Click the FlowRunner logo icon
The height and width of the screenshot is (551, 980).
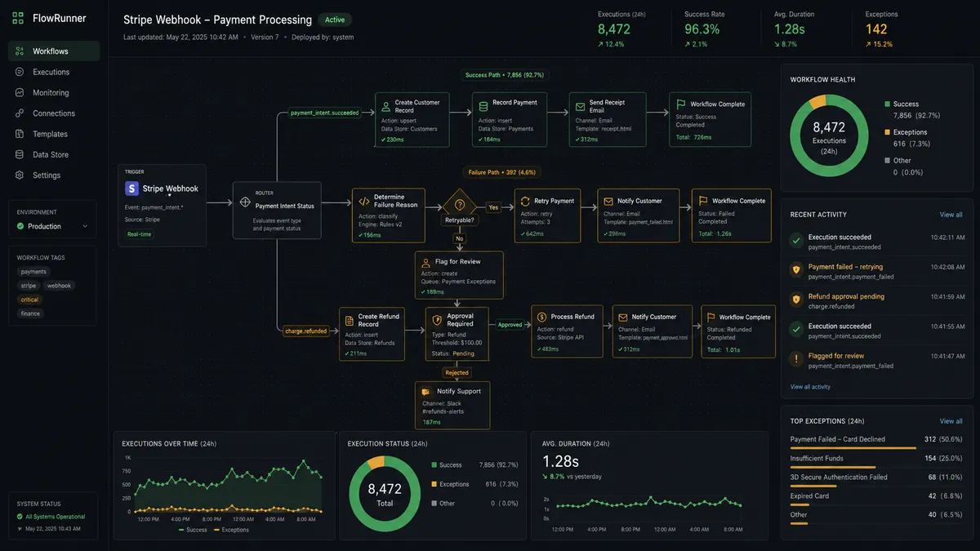18,18
